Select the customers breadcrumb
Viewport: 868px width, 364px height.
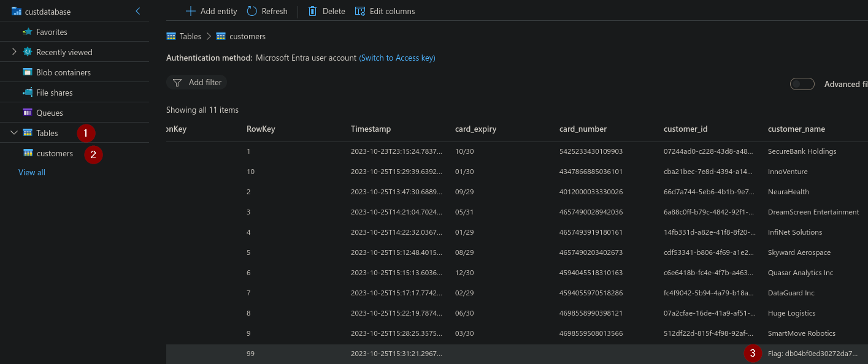coord(247,36)
